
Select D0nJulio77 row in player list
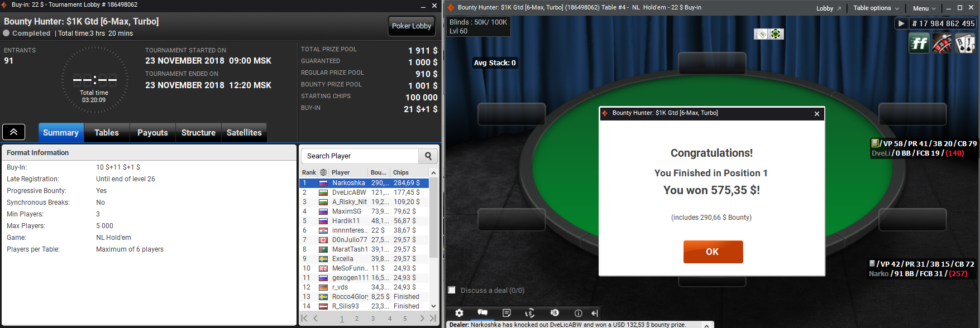364,240
